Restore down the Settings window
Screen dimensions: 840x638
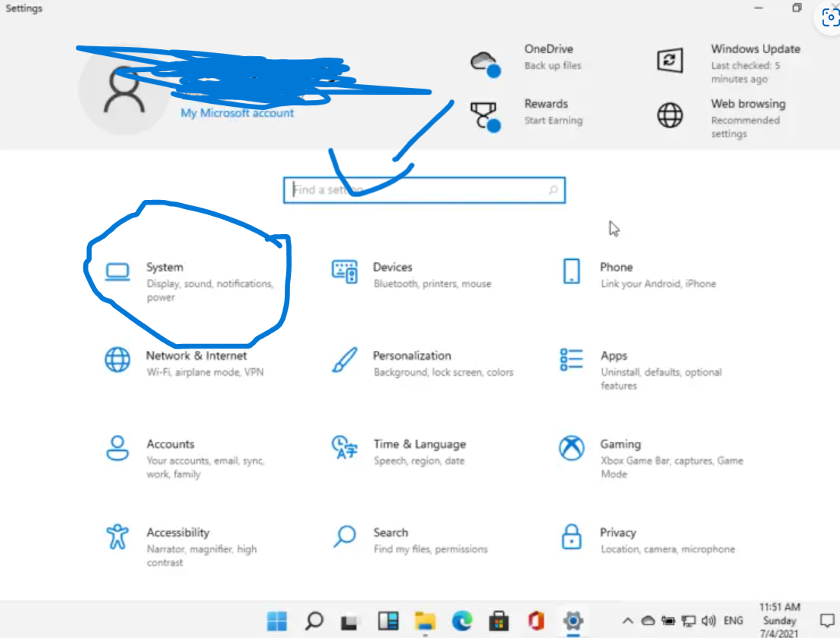click(797, 8)
